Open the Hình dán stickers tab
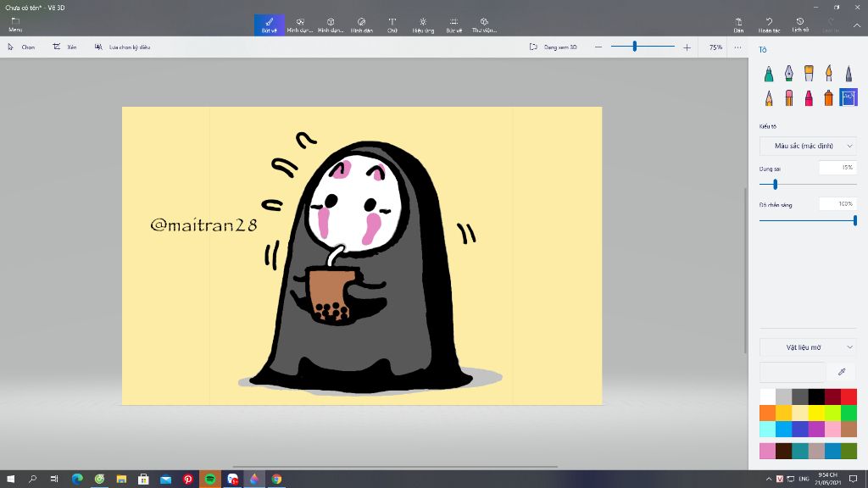Image resolution: width=868 pixels, height=488 pixels. click(x=361, y=25)
